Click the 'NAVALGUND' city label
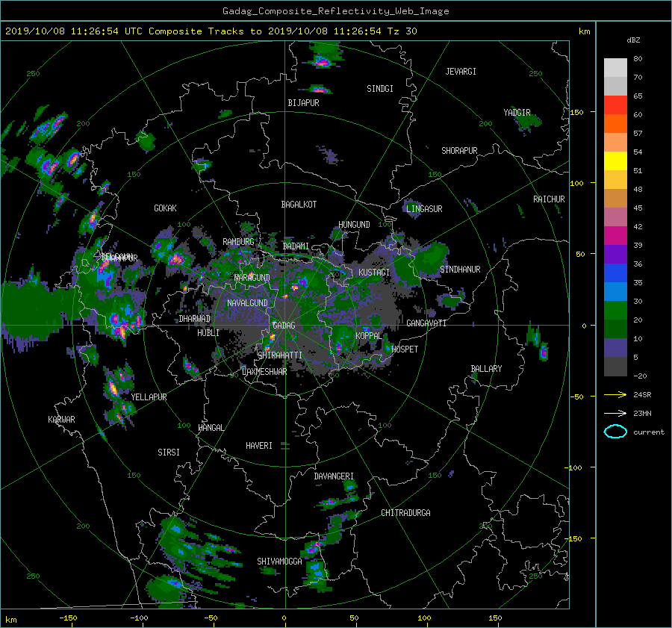This screenshot has height=628, width=672. [x=247, y=303]
